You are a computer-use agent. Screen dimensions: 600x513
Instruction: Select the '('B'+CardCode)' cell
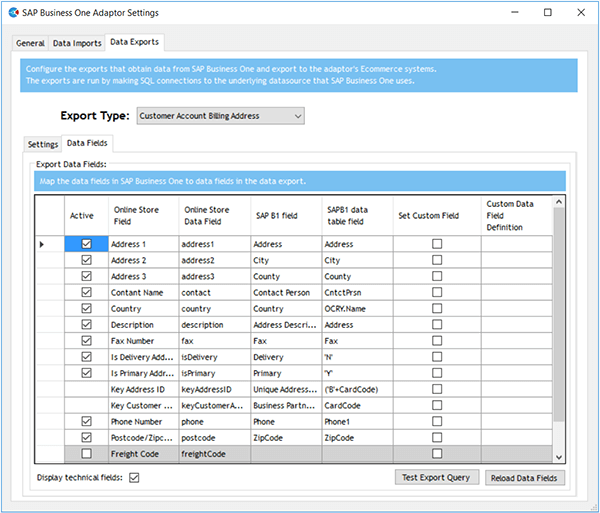(x=357, y=389)
